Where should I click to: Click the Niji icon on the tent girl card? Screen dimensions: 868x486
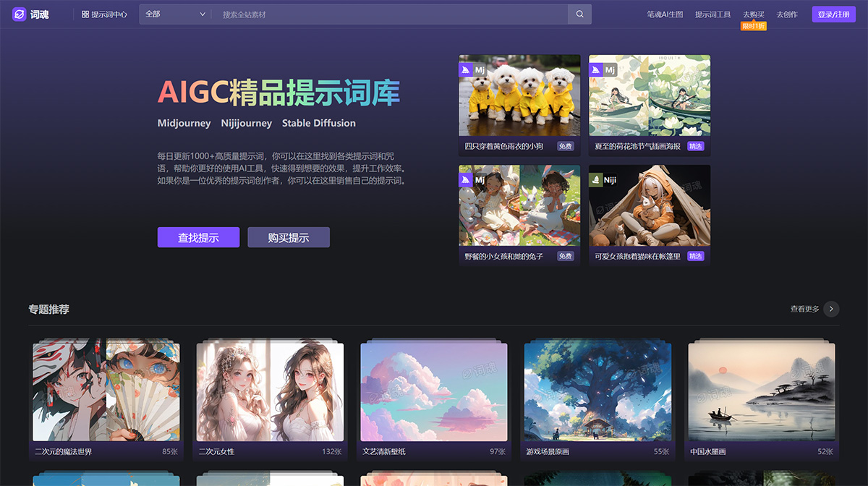[596, 179]
